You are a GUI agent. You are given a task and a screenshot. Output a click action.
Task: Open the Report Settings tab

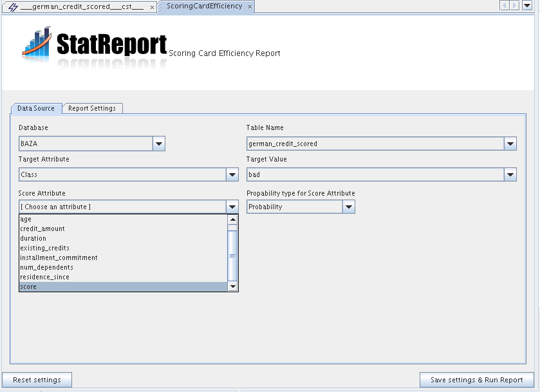coord(92,108)
